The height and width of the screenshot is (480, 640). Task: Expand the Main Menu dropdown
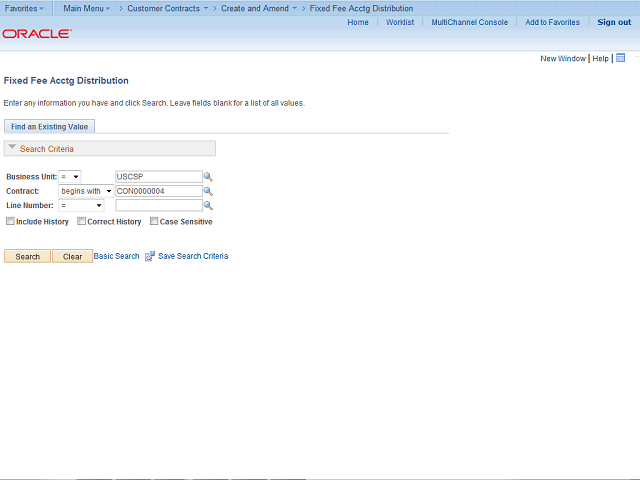pyautogui.click(x=87, y=8)
